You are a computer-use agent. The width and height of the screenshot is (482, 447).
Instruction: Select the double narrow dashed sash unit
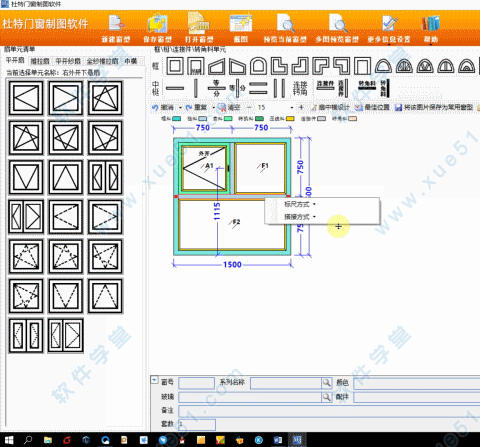(26, 336)
